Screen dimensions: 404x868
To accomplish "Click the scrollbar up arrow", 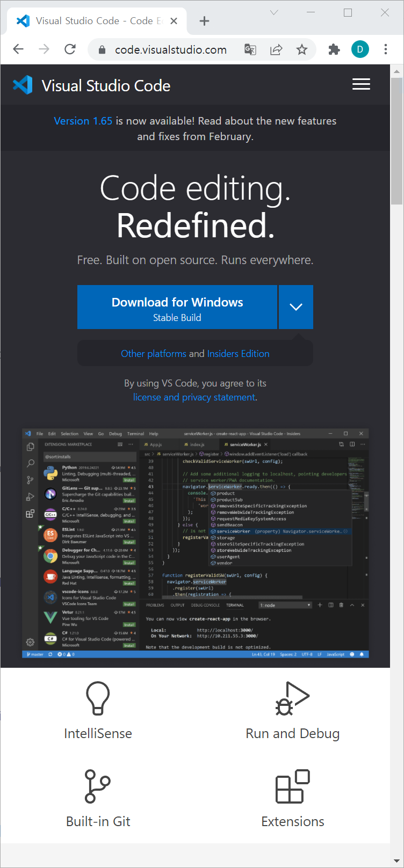I will coord(396,70).
